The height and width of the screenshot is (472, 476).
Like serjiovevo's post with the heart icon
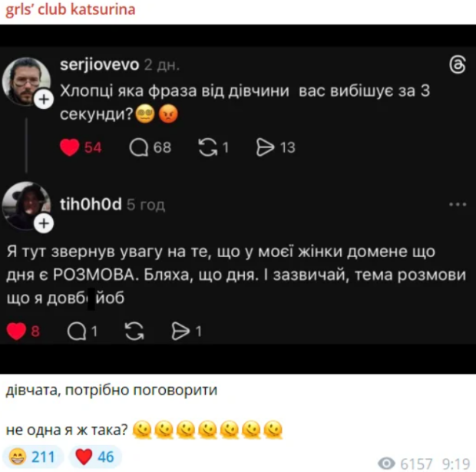tap(70, 147)
